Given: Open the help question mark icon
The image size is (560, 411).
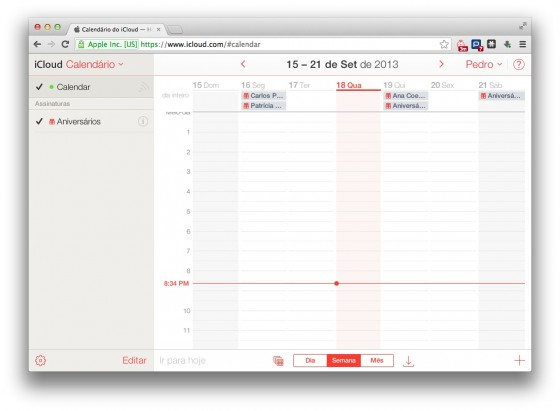Looking at the screenshot, I should pyautogui.click(x=519, y=65).
